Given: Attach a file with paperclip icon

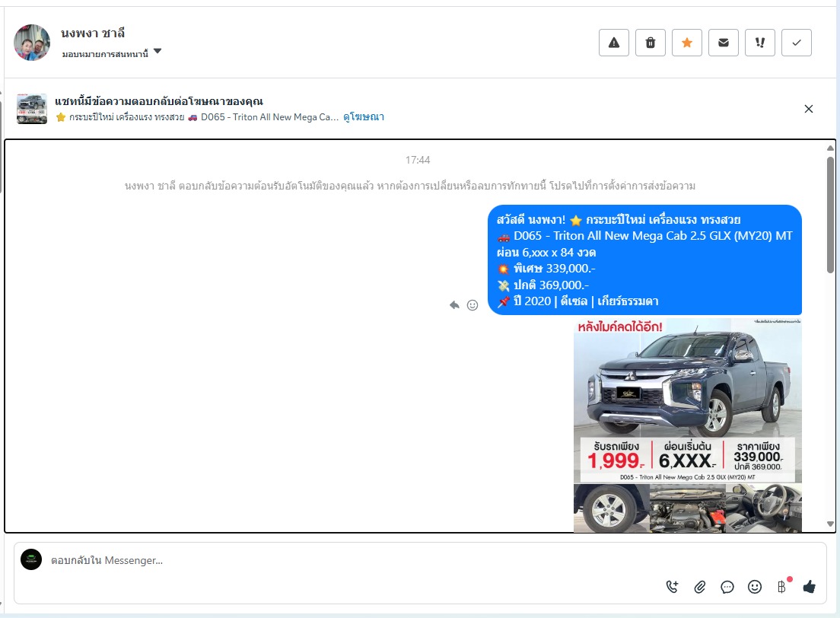Looking at the screenshot, I should coord(700,587).
